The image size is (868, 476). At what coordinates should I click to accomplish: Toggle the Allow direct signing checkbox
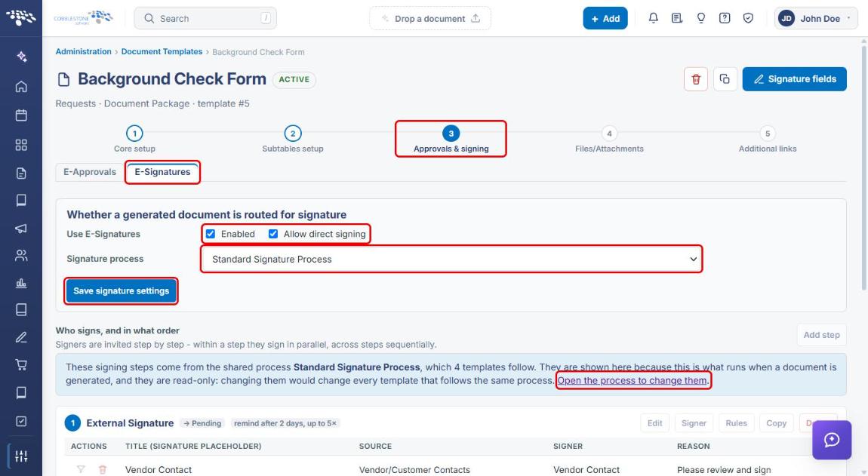(273, 234)
